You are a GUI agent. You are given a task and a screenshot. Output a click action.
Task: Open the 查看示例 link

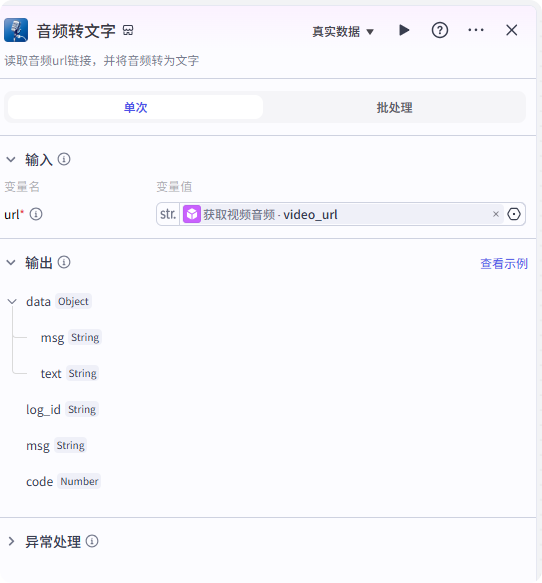tap(504, 264)
